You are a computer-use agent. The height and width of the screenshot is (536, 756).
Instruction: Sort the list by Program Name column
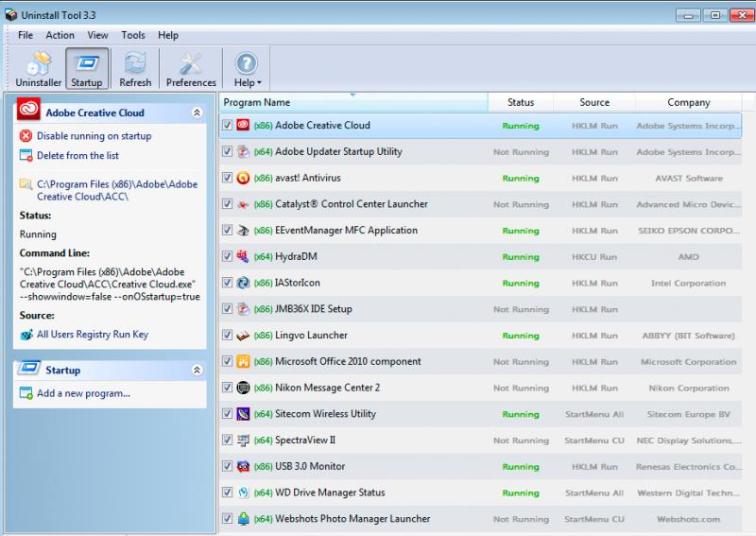point(353,102)
